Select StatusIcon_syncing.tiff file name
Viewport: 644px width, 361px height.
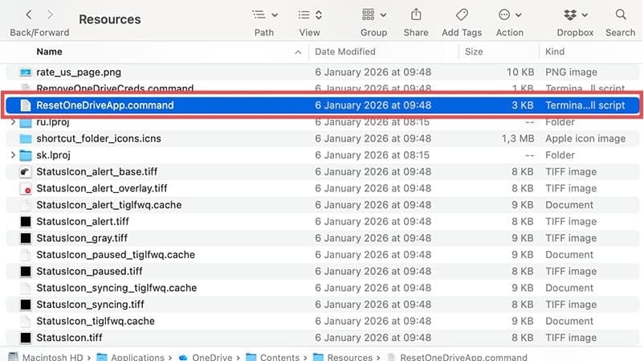(90, 305)
